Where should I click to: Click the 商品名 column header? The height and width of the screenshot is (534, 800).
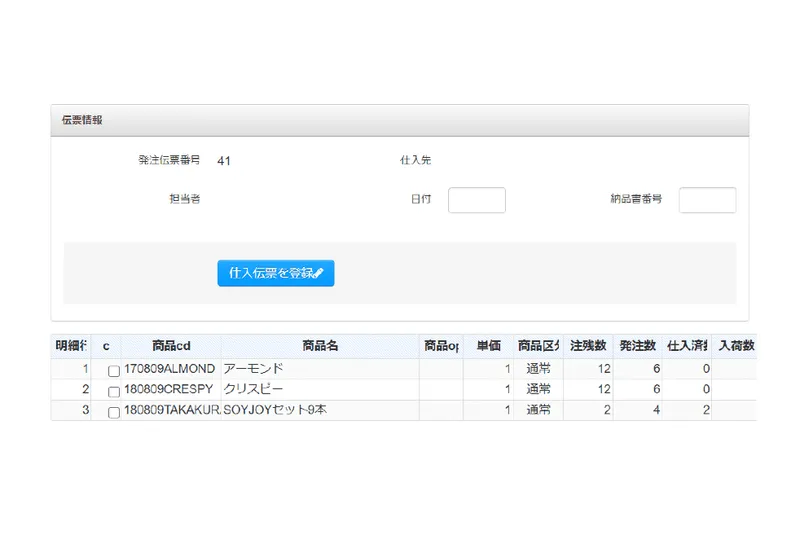coord(320,346)
